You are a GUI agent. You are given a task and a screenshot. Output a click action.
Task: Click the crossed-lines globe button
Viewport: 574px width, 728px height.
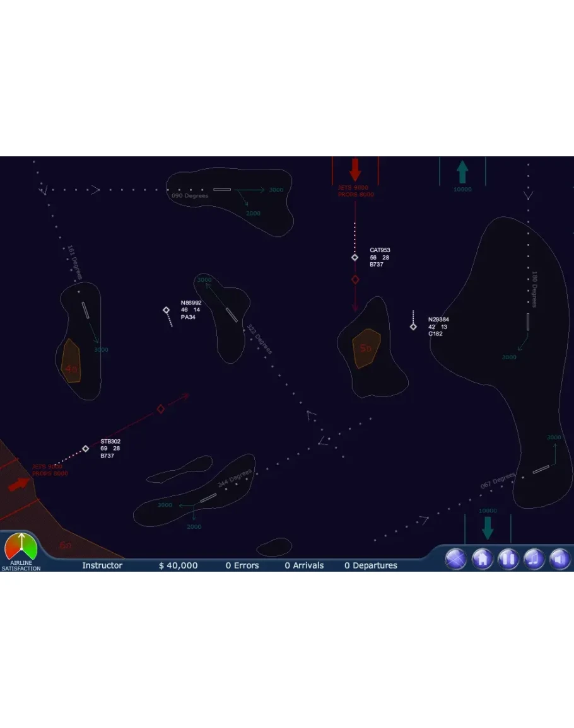tap(456, 558)
